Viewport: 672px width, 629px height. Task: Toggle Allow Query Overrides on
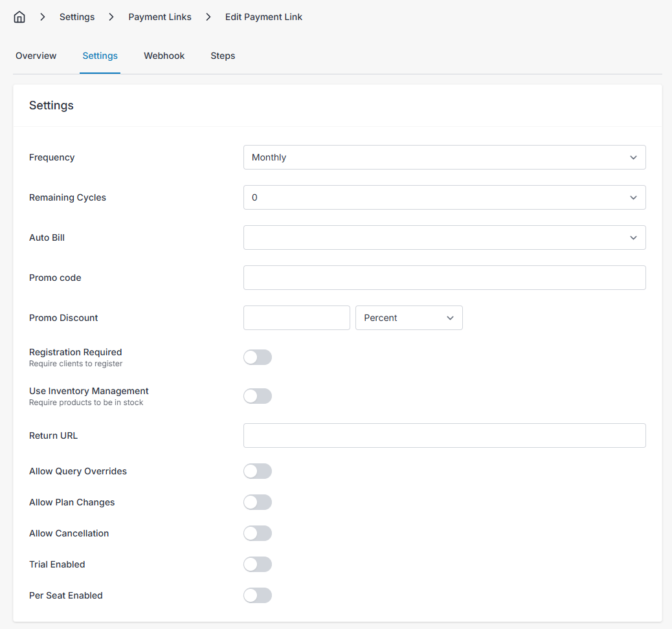(x=258, y=471)
